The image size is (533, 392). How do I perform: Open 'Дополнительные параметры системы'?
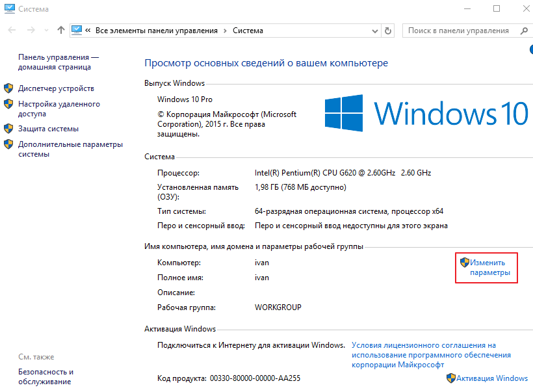pyautogui.click(x=70, y=149)
